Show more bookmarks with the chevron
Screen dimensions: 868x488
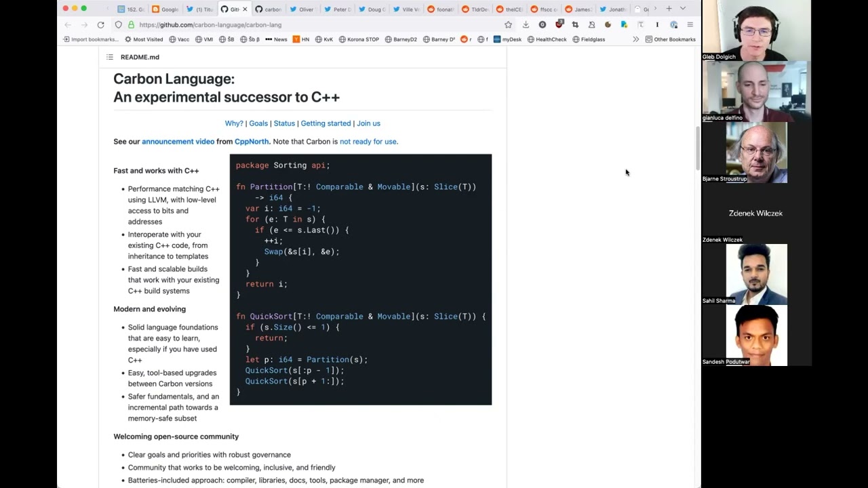(635, 39)
